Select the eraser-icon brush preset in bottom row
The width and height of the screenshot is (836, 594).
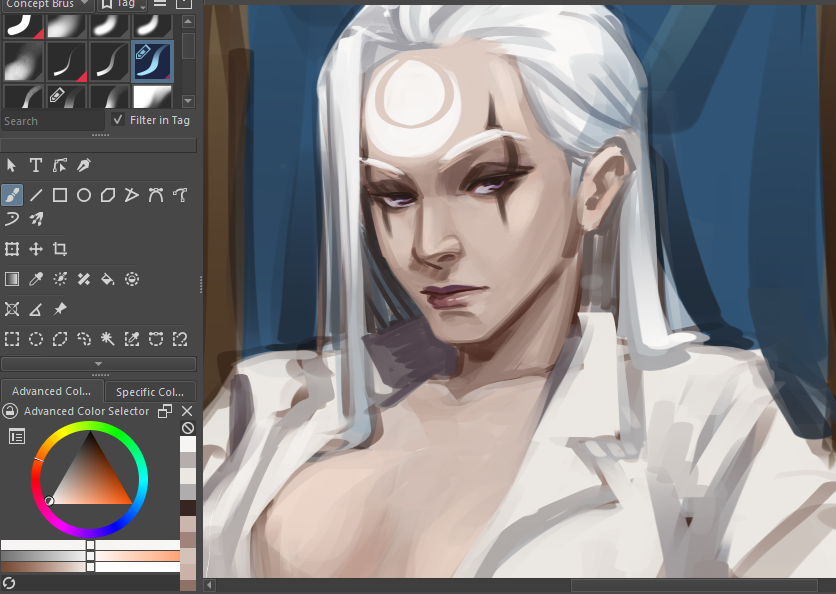click(66, 97)
